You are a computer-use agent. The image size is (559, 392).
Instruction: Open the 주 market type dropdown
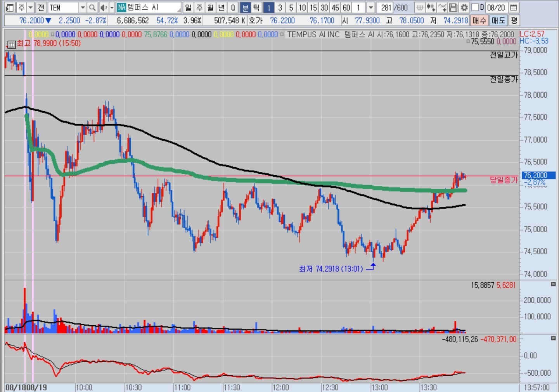click(x=30, y=7)
